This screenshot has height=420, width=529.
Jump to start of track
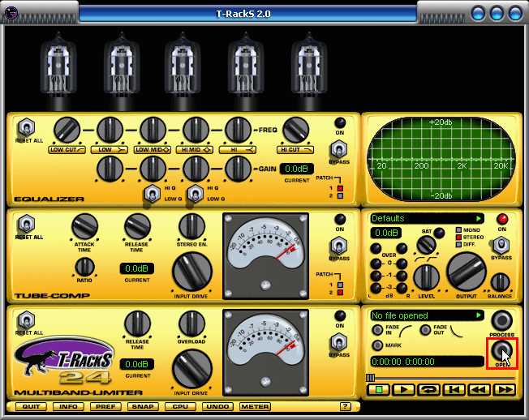click(454, 390)
